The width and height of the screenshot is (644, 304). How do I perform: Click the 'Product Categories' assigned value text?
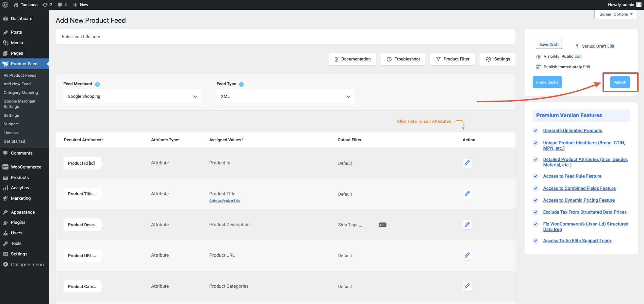229,286
